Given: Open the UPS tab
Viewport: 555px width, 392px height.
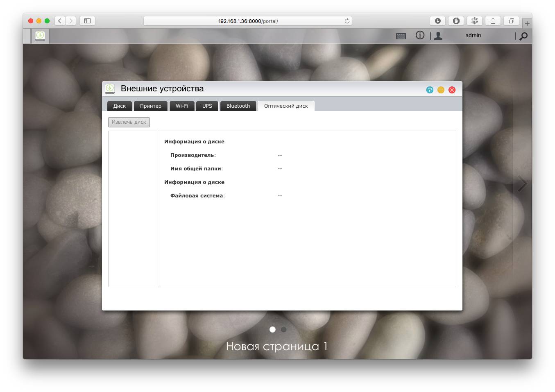Looking at the screenshot, I should pyautogui.click(x=207, y=106).
